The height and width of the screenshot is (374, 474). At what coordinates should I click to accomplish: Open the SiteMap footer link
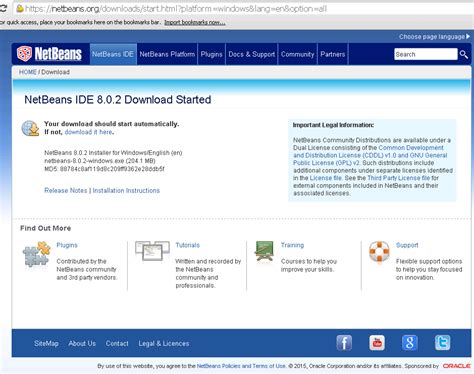point(46,343)
